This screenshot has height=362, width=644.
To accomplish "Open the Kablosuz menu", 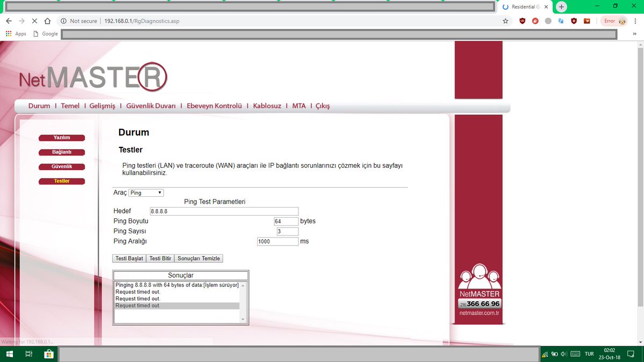I will click(x=267, y=106).
